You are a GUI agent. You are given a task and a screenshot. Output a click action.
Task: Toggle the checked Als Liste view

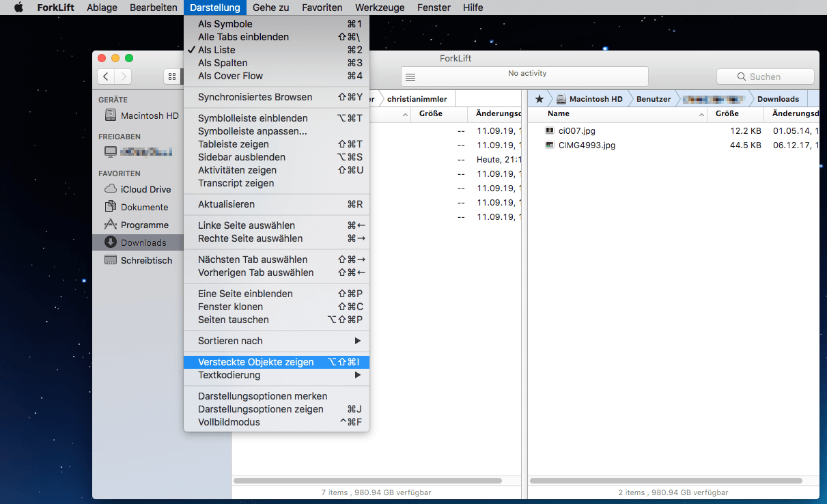point(277,50)
